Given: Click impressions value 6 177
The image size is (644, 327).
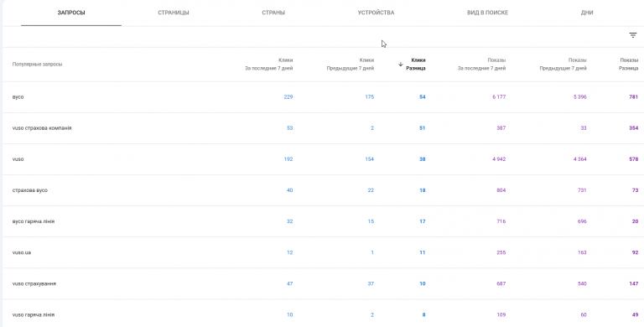Looking at the screenshot, I should pos(499,97).
